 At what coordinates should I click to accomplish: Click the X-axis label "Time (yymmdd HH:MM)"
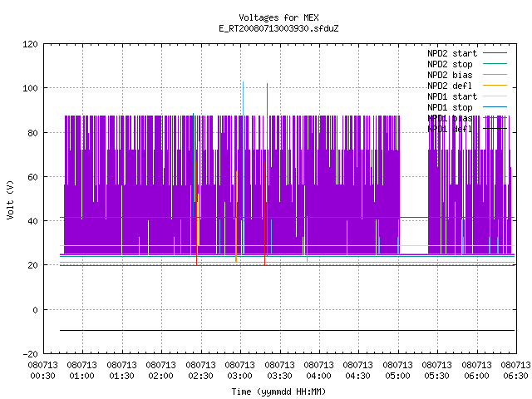click(278, 392)
